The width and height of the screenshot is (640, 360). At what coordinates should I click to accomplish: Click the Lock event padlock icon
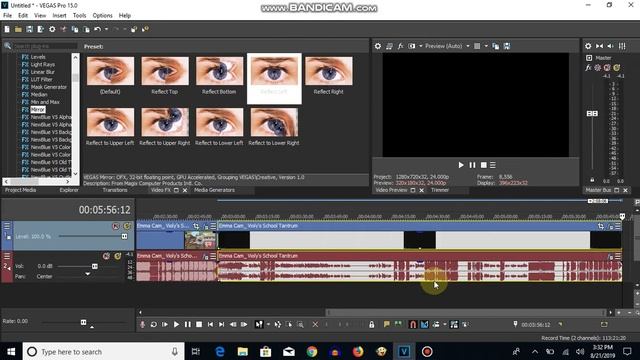[x=371, y=324]
